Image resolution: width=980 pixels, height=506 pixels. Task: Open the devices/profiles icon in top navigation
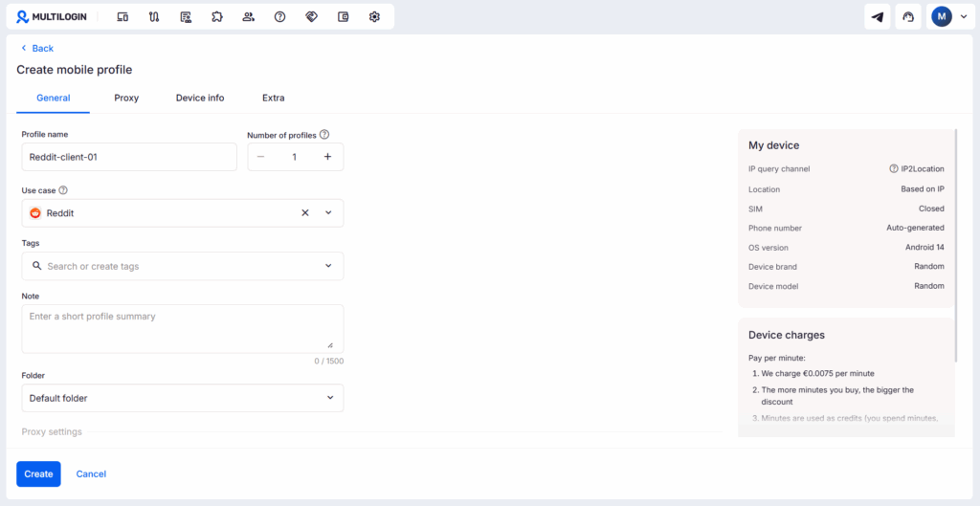122,17
